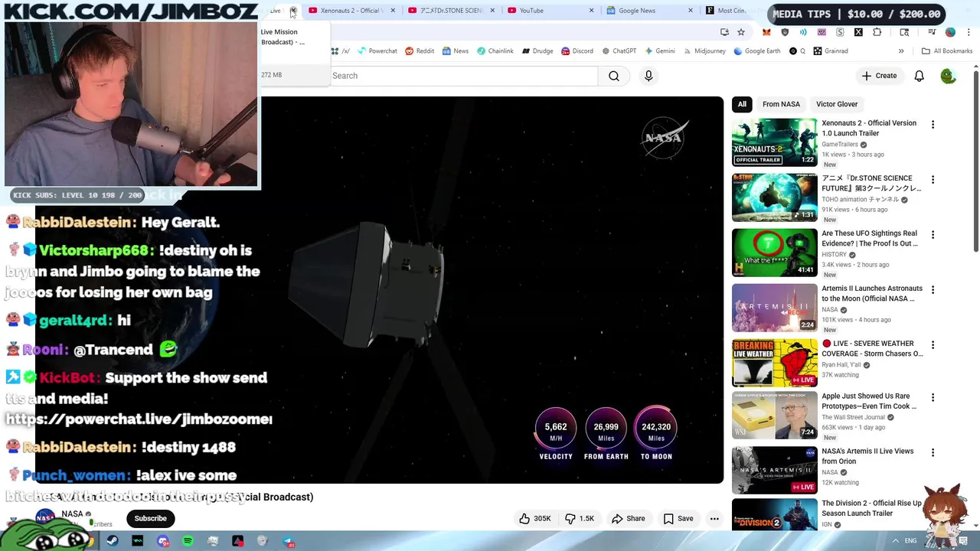The height and width of the screenshot is (551, 980).
Task: Open Artemis II Launches Astronauts thumbnail
Action: click(x=774, y=307)
